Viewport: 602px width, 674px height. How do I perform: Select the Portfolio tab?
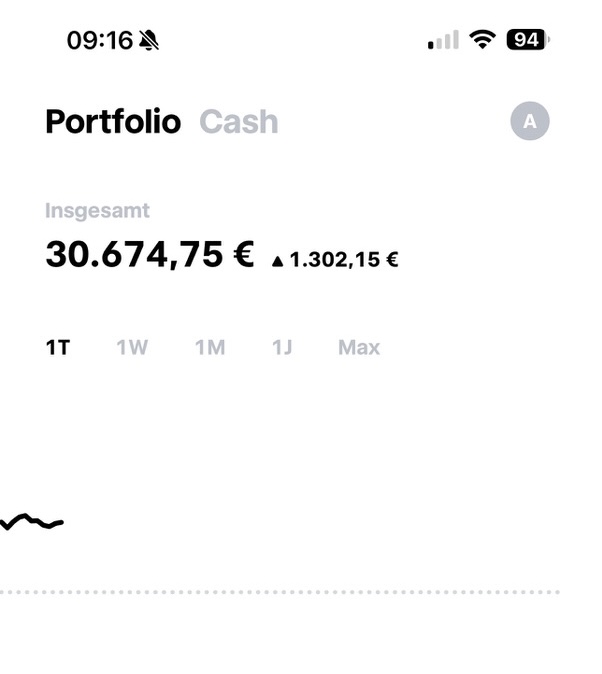(x=113, y=122)
